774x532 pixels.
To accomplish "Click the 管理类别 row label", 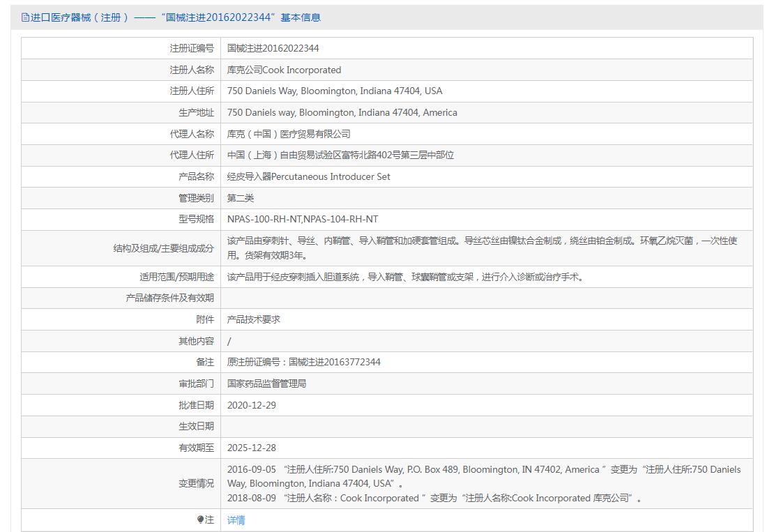I will click(197, 198).
